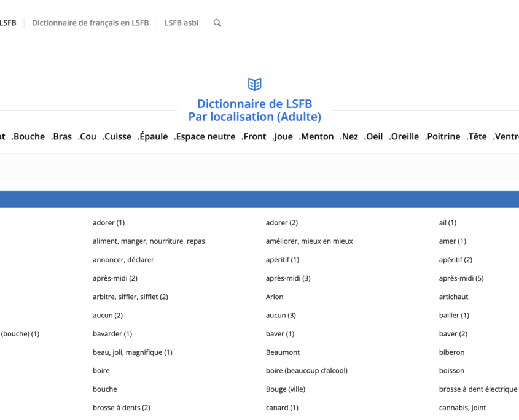519x420 pixels.
Task: Click the open book dictionary icon
Action: (254, 84)
